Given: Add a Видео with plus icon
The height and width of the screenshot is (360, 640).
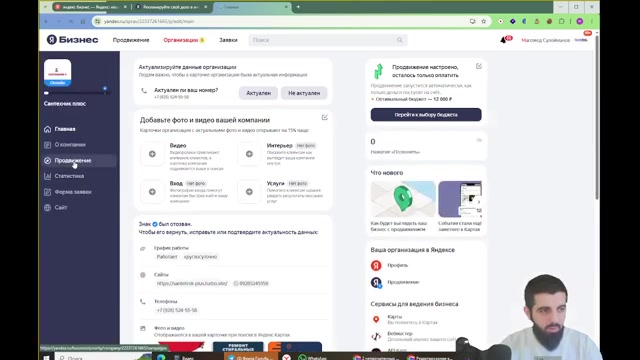Looking at the screenshot, I should tap(152, 154).
